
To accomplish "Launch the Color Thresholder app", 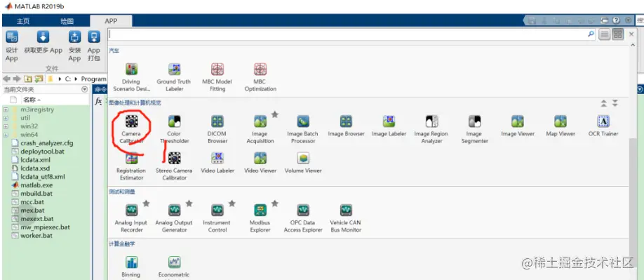I will [x=174, y=128].
